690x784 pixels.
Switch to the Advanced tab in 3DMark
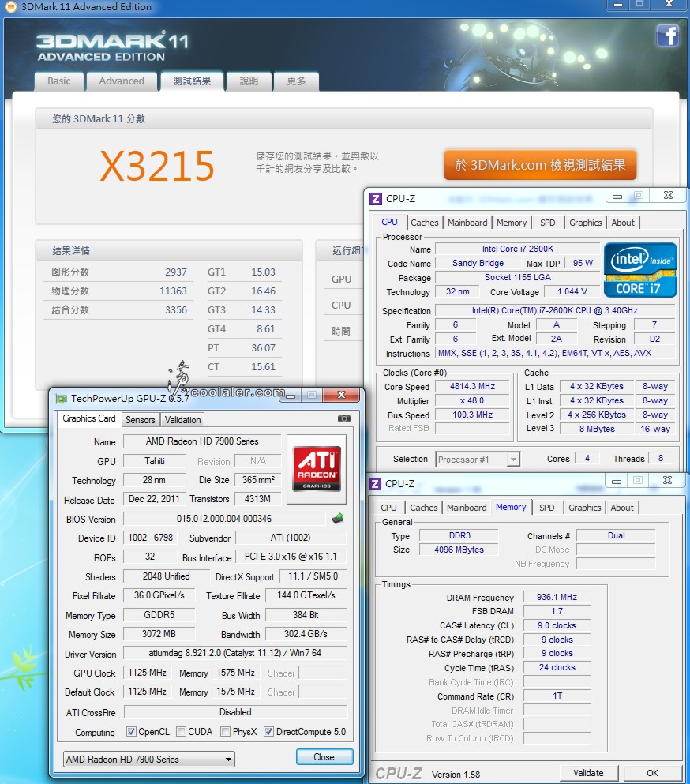pos(122,81)
